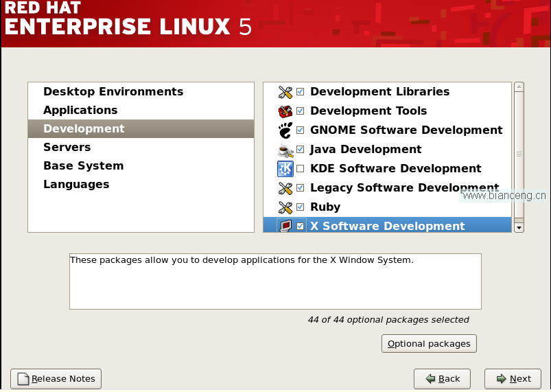Uncheck the Development Libraries checkbox
The width and height of the screenshot is (551, 392).
click(300, 92)
